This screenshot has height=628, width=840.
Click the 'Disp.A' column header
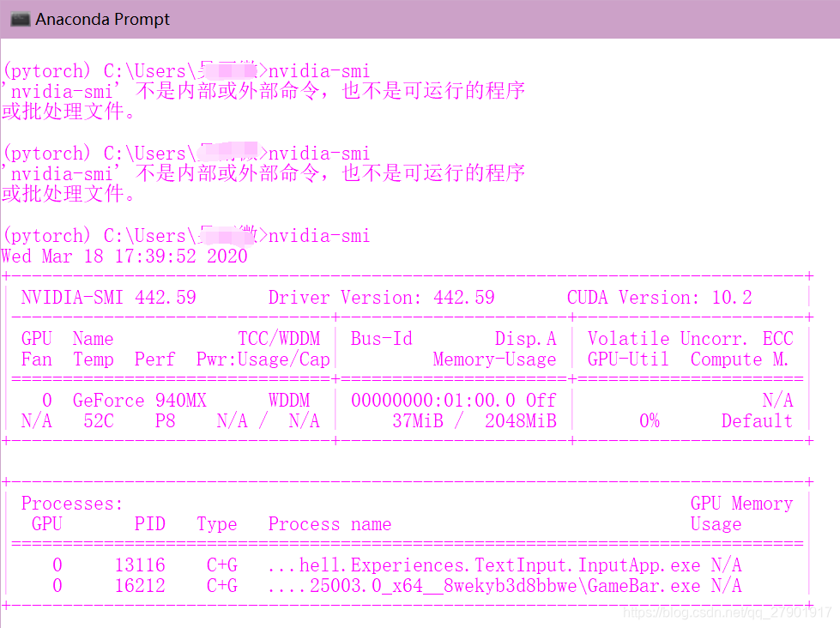pos(525,339)
